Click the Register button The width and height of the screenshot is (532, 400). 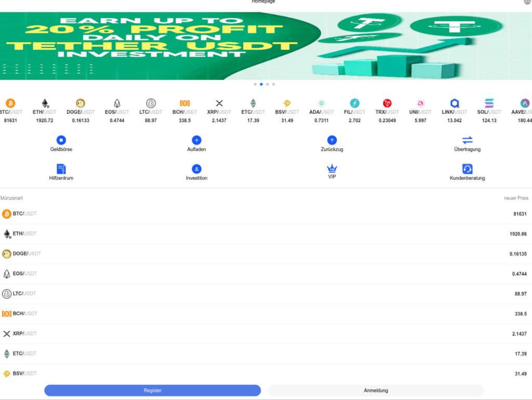point(153,390)
